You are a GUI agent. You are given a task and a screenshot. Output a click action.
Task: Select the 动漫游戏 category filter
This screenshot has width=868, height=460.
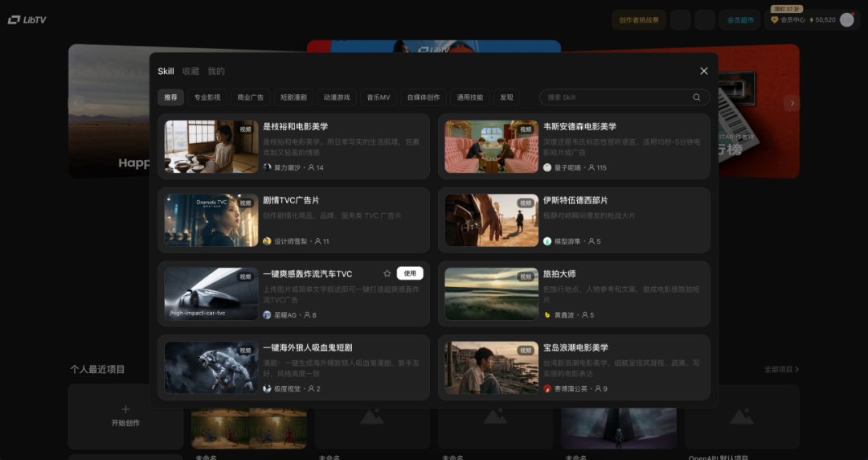[x=337, y=97]
